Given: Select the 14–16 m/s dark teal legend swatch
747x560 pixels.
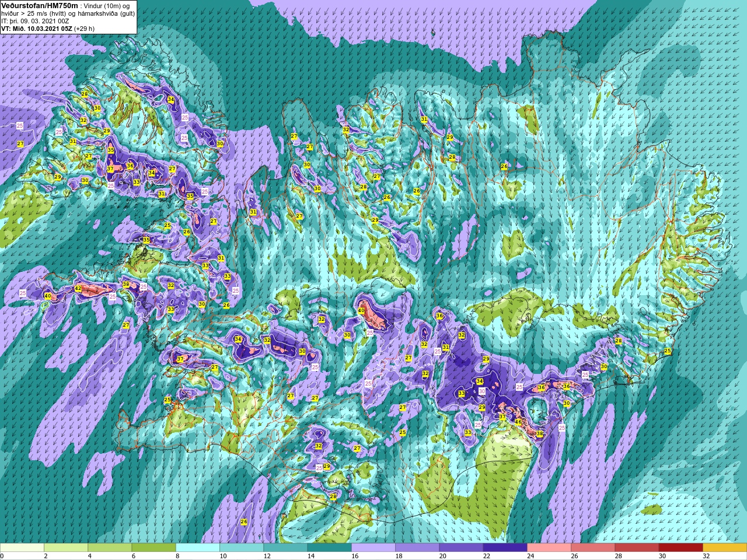Looking at the screenshot, I should tap(329, 548).
